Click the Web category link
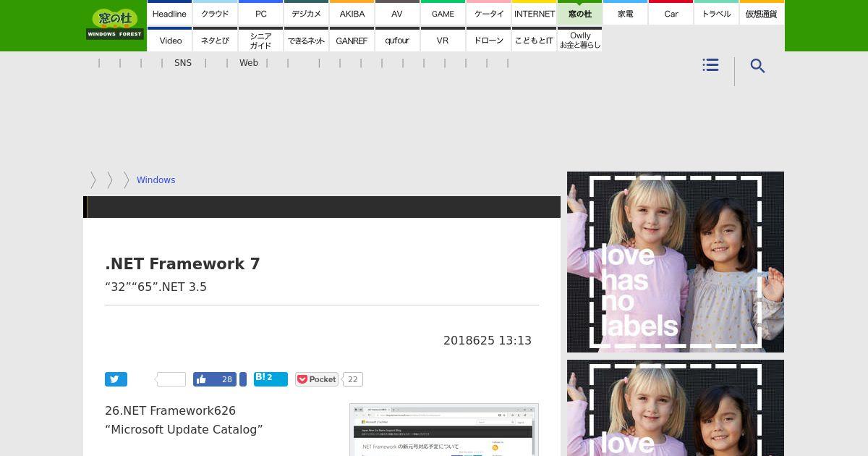868x456 pixels. tap(249, 63)
